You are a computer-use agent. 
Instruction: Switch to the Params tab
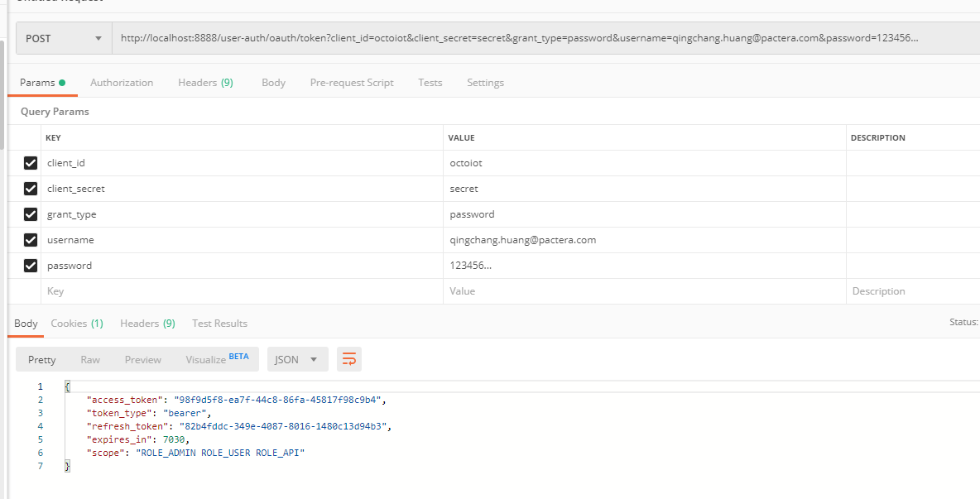coord(42,83)
